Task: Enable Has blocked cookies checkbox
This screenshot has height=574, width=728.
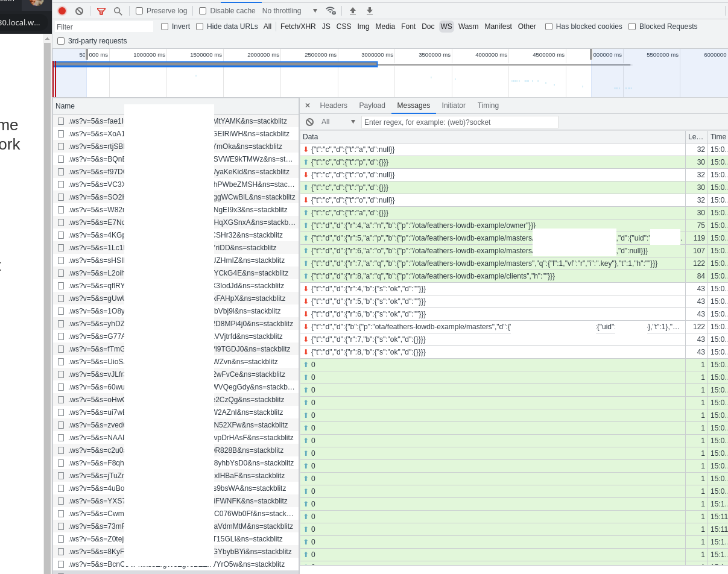Action: 549,27
